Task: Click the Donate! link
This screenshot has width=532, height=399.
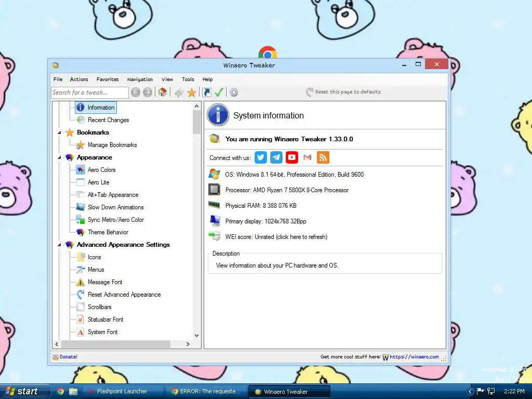Action: pyautogui.click(x=69, y=356)
